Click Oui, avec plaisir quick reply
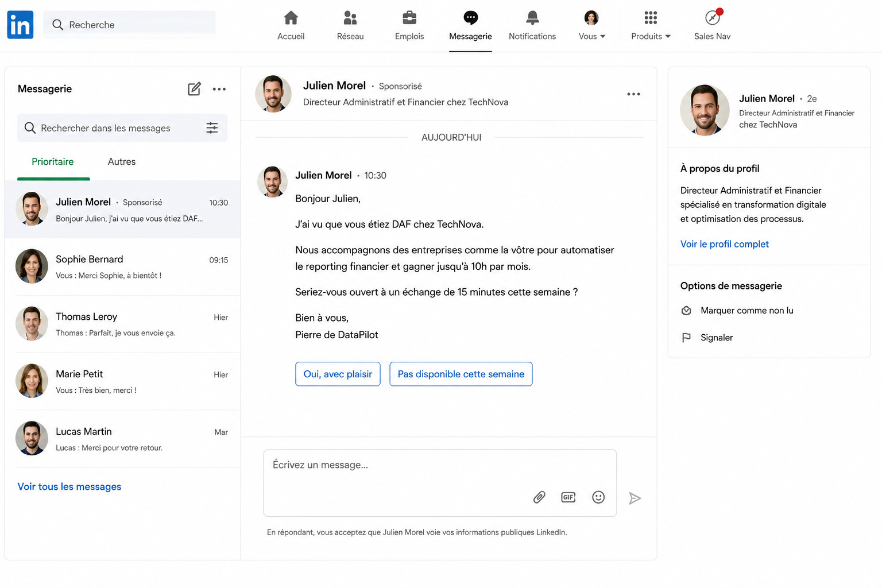Screen dimensions: 882x588 point(338,374)
